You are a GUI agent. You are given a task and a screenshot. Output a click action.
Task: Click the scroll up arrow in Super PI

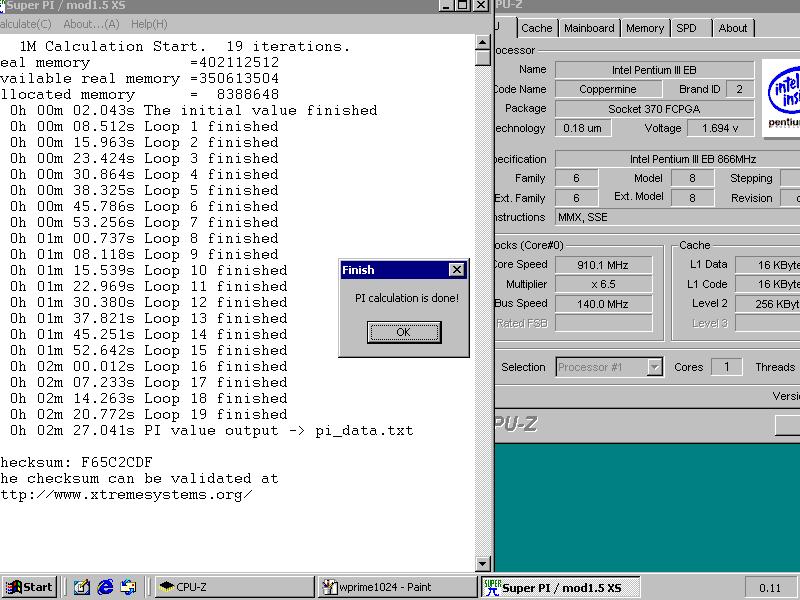pyautogui.click(x=483, y=42)
